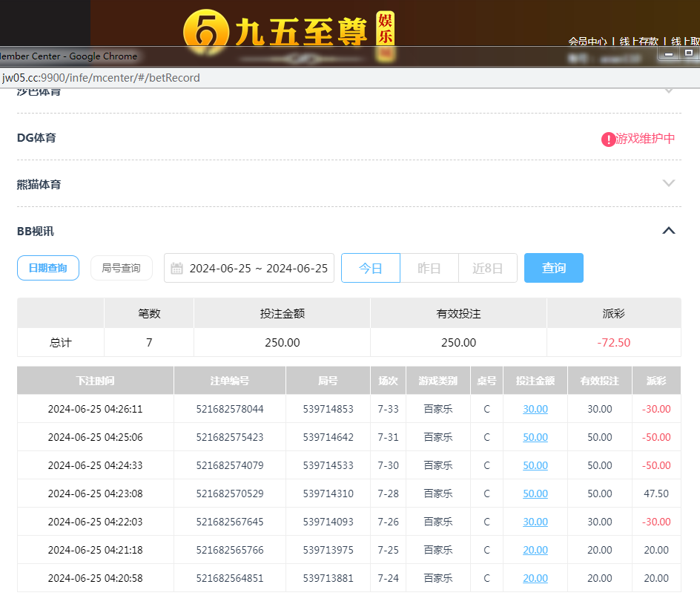This screenshot has height=610, width=700.
Task: Choose the 今日 date range tab
Action: tap(371, 268)
